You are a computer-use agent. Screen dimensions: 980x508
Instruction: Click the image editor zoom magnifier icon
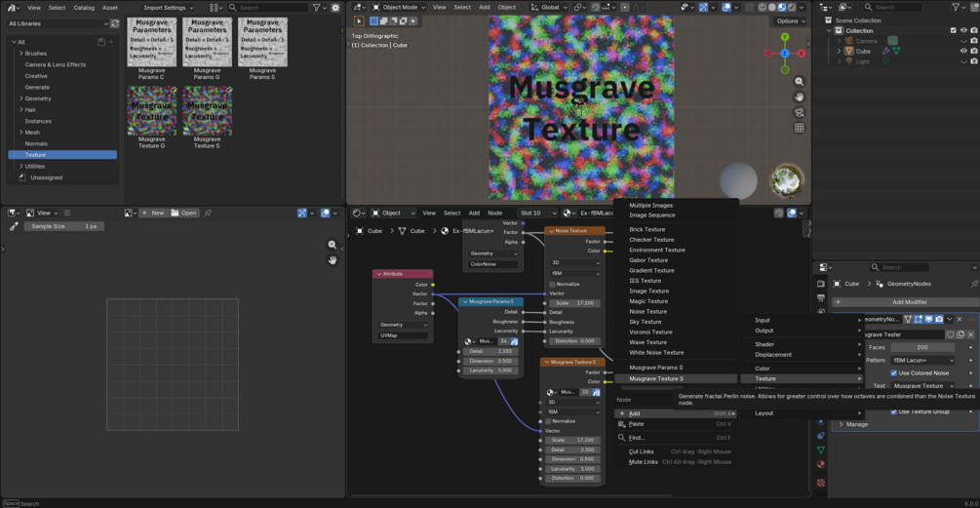coord(333,245)
